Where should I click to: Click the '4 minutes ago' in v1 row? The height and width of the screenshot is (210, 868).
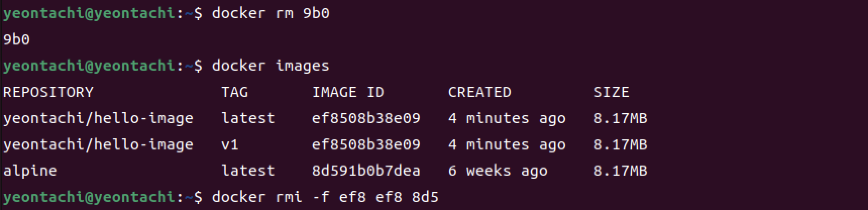point(507,144)
